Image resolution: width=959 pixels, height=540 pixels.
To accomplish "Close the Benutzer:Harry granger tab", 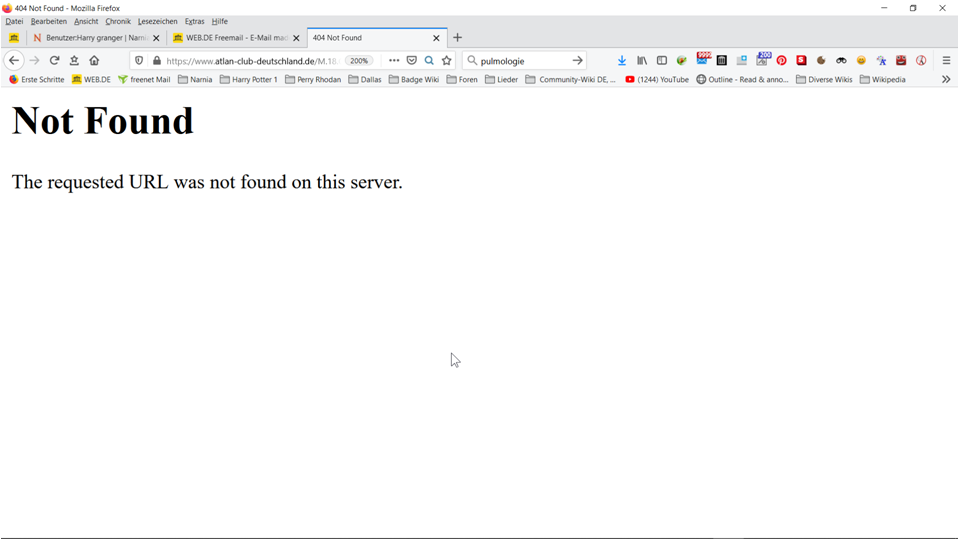I will pos(156,38).
